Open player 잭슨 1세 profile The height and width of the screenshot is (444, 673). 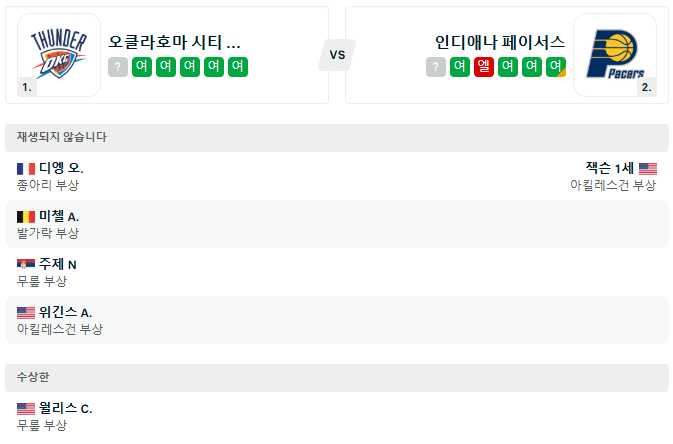[609, 168]
